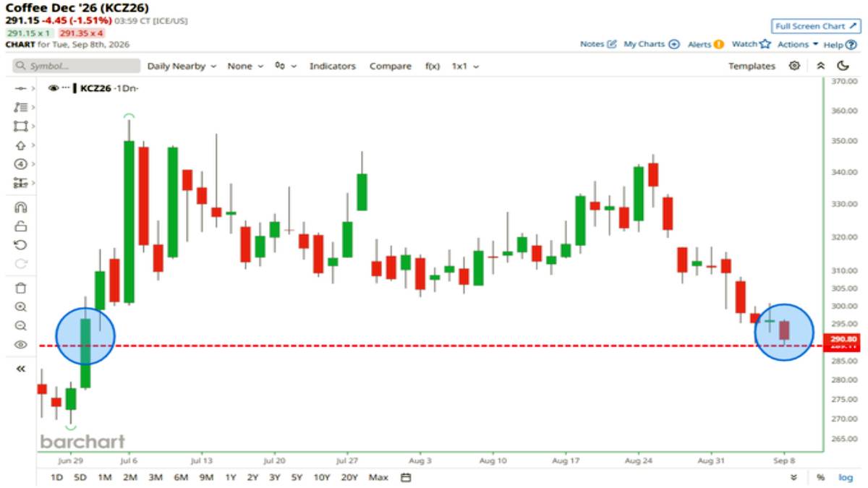
Task: Open the Daily Nearby dropdown
Action: coord(182,66)
